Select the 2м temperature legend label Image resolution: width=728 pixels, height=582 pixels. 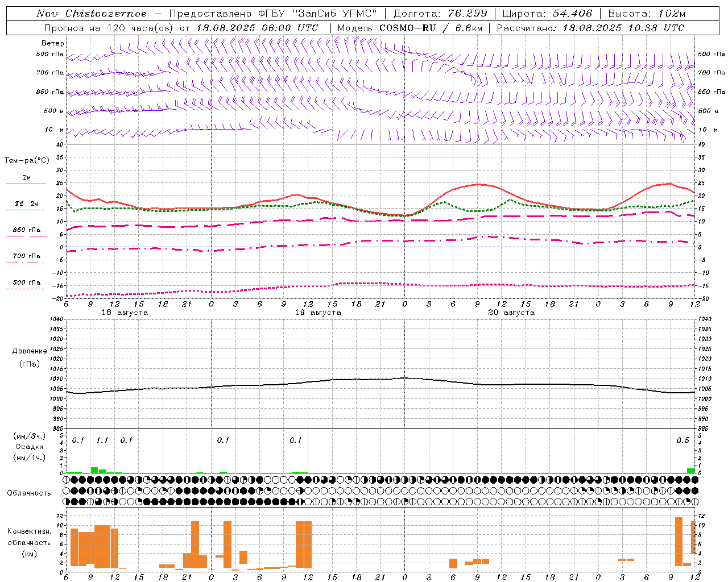27,178
